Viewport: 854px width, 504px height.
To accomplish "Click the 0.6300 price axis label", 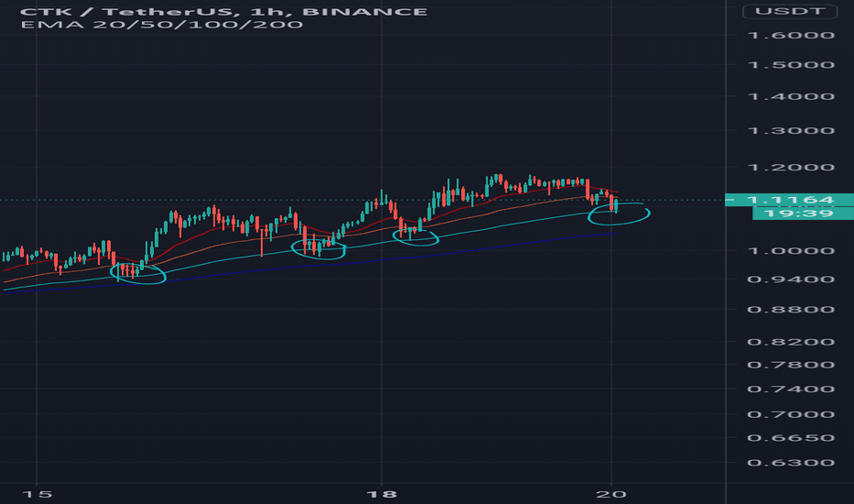I will coord(791,463).
